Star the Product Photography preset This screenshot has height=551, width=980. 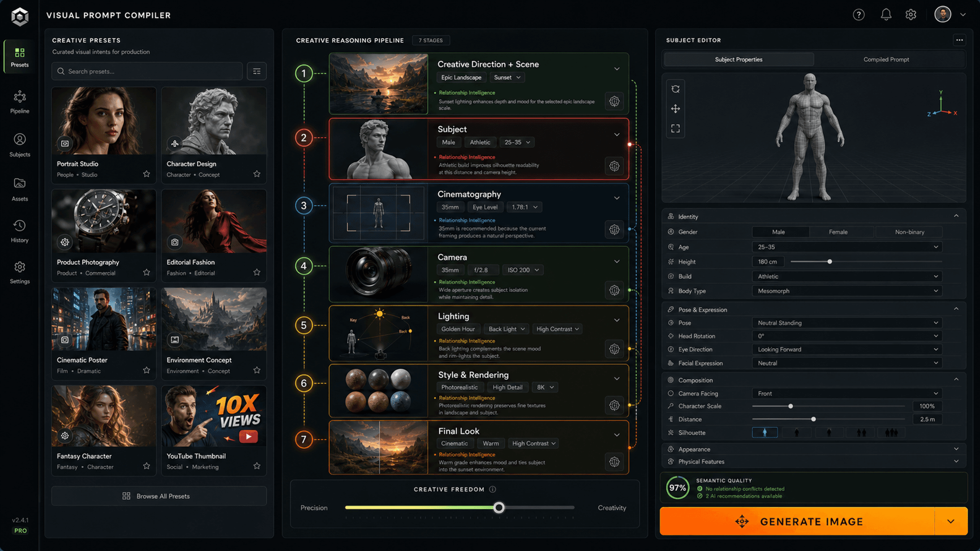[x=146, y=273]
